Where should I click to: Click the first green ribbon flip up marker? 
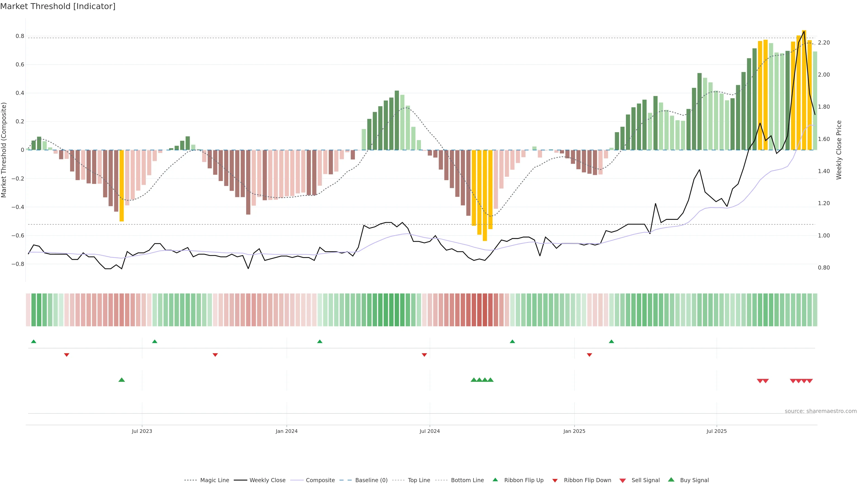pyautogui.click(x=33, y=342)
